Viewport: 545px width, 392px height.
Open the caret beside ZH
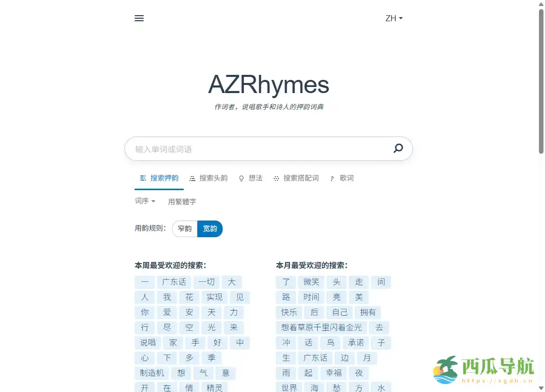pos(401,18)
